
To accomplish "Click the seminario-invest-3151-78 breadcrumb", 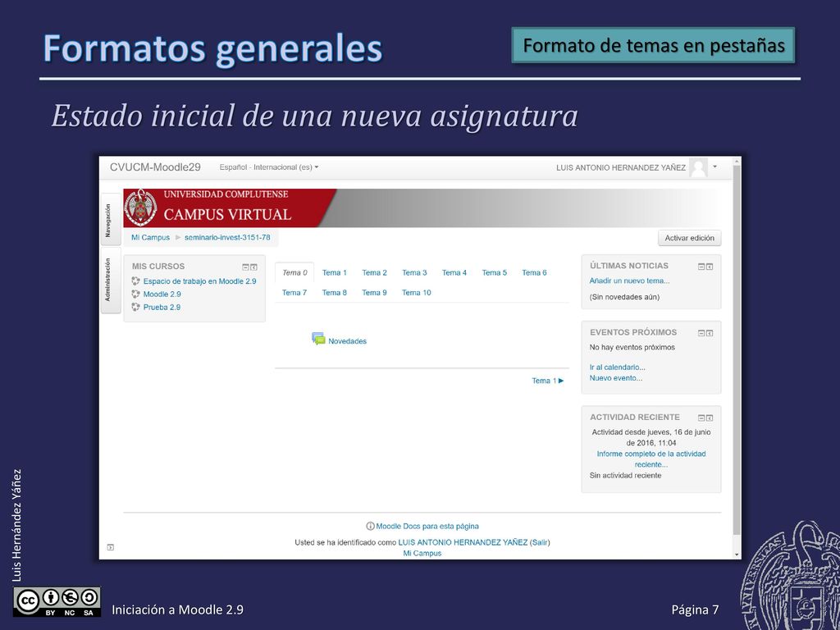I will click(227, 237).
